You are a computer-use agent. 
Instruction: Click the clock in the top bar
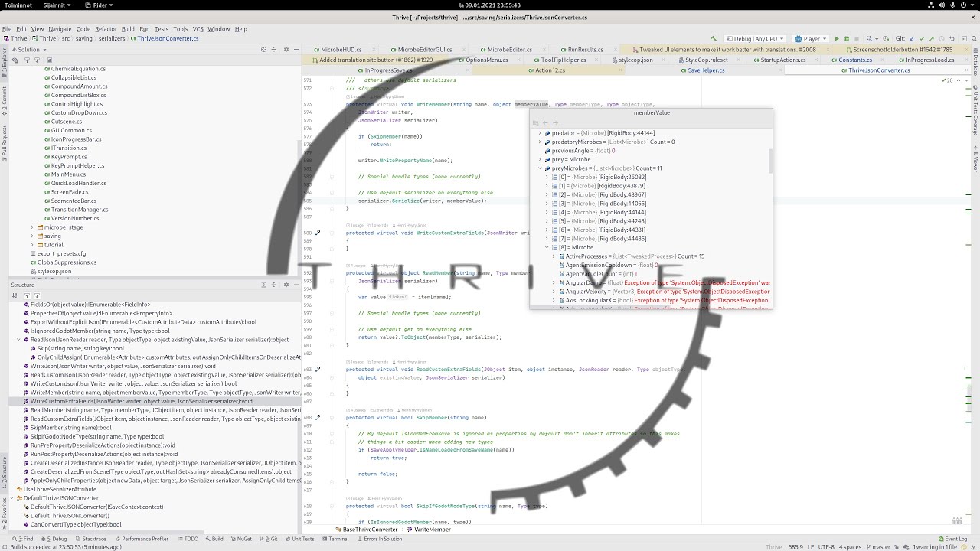pyautogui.click(x=490, y=5)
